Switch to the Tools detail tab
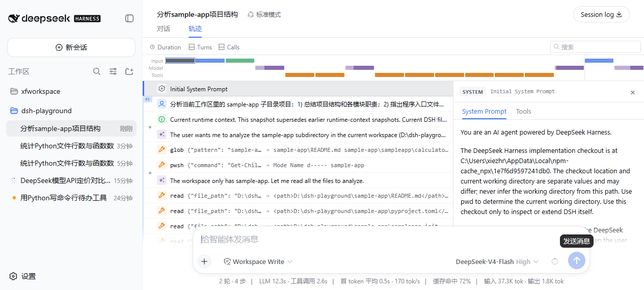The image size is (644, 290). [x=523, y=111]
